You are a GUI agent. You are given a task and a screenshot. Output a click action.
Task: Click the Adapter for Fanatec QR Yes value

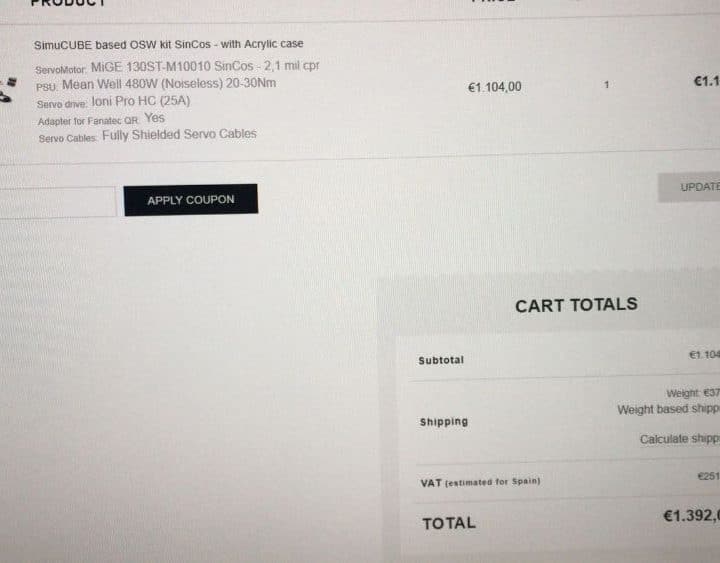click(154, 118)
